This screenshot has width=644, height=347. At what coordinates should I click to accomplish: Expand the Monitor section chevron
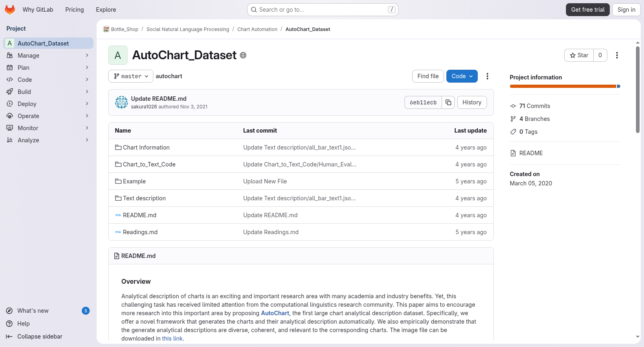tap(87, 128)
